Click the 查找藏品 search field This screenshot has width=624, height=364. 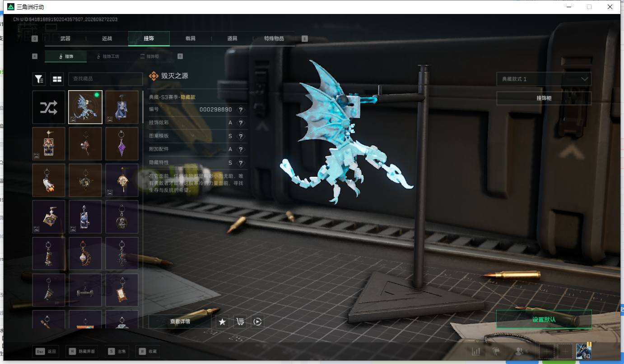pos(105,79)
